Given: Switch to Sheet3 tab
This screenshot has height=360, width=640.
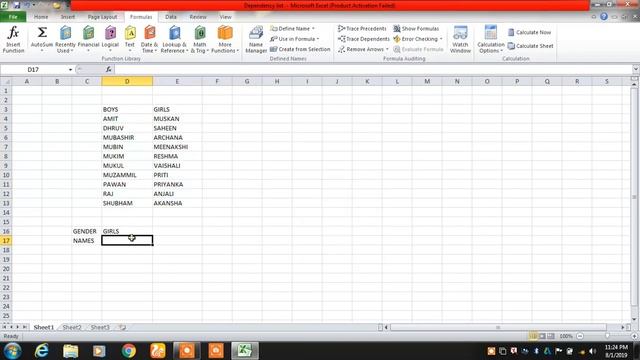Looking at the screenshot, I should click(x=100, y=327).
